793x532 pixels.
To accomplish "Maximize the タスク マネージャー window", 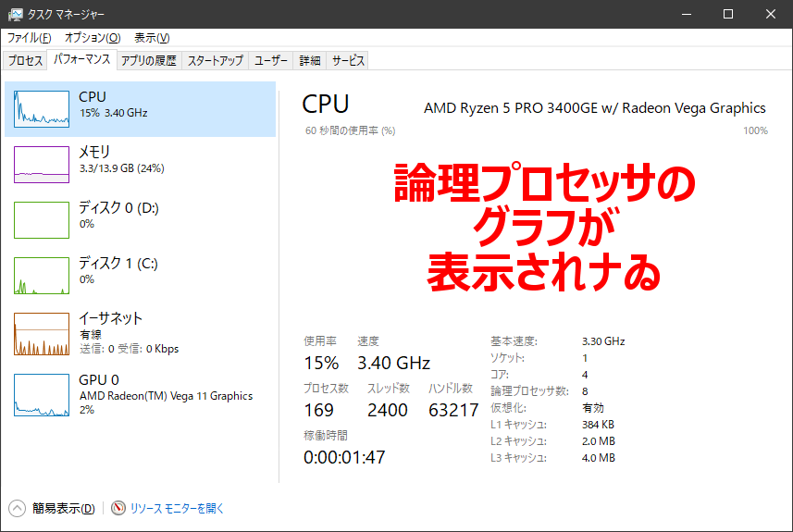I will [728, 14].
